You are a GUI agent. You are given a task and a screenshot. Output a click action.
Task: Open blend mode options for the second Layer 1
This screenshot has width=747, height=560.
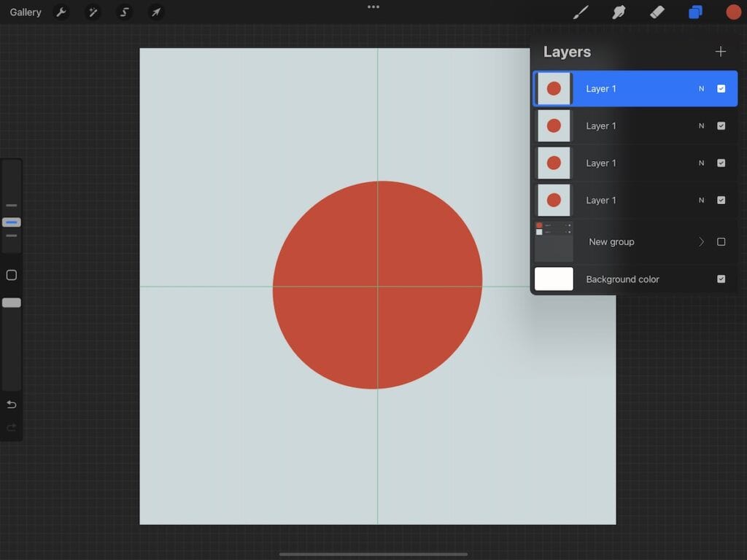pos(700,125)
